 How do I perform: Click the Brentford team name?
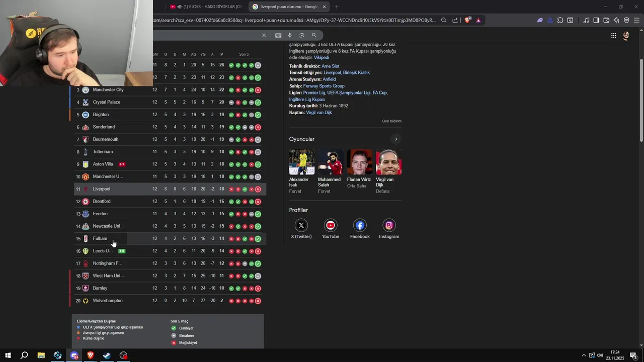pos(102,202)
